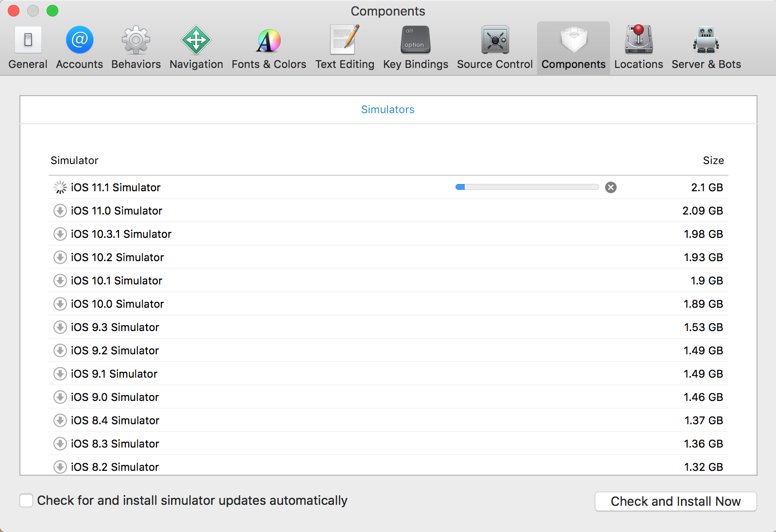
Task: Open Server & Bots preferences
Action: pos(706,48)
